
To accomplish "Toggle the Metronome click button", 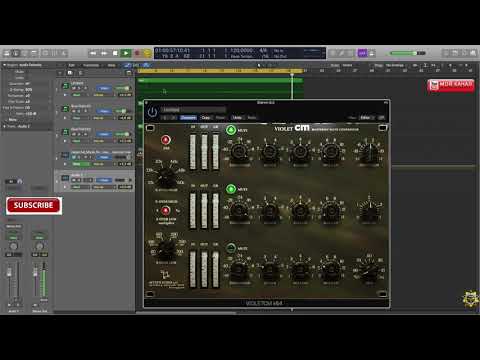I will coord(372,53).
